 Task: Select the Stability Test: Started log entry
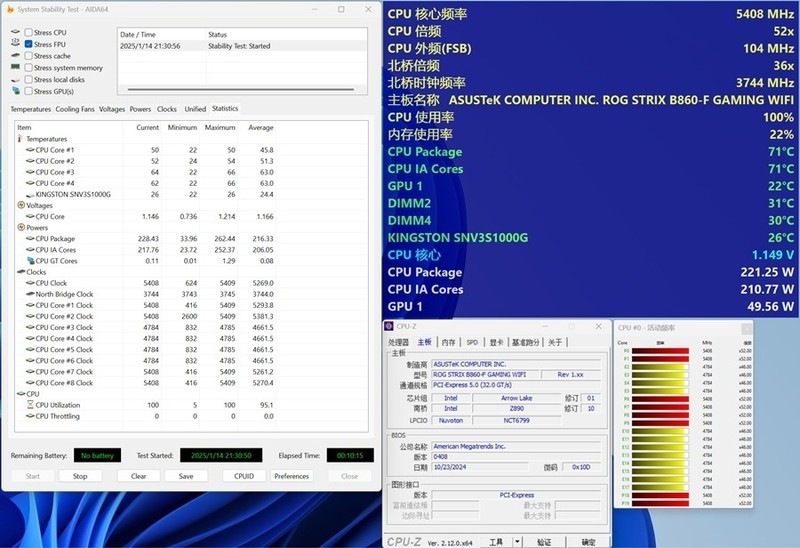(x=242, y=46)
